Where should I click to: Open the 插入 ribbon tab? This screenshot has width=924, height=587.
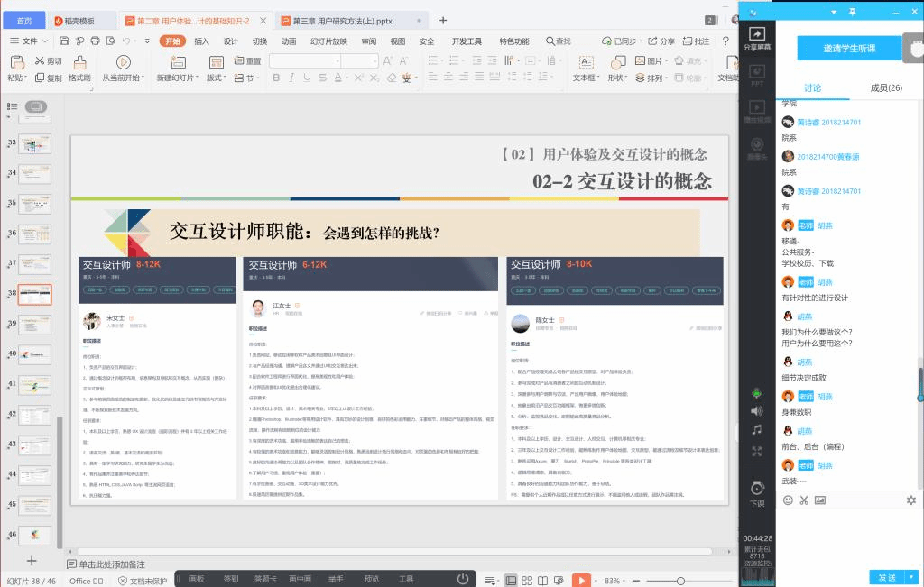pos(201,41)
